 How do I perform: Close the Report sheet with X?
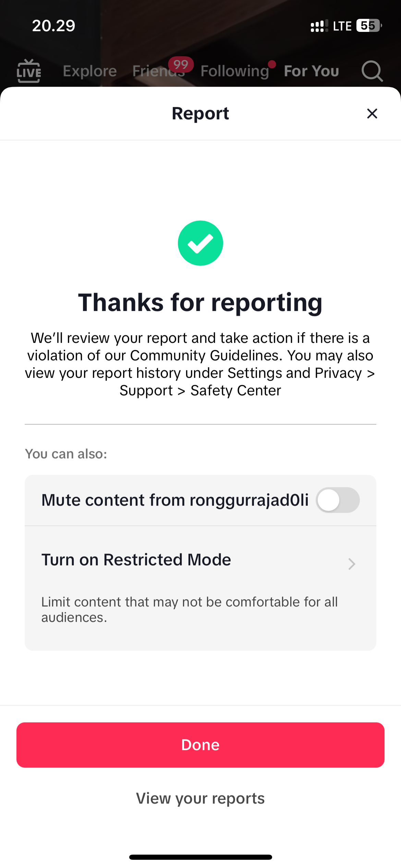coord(372,113)
